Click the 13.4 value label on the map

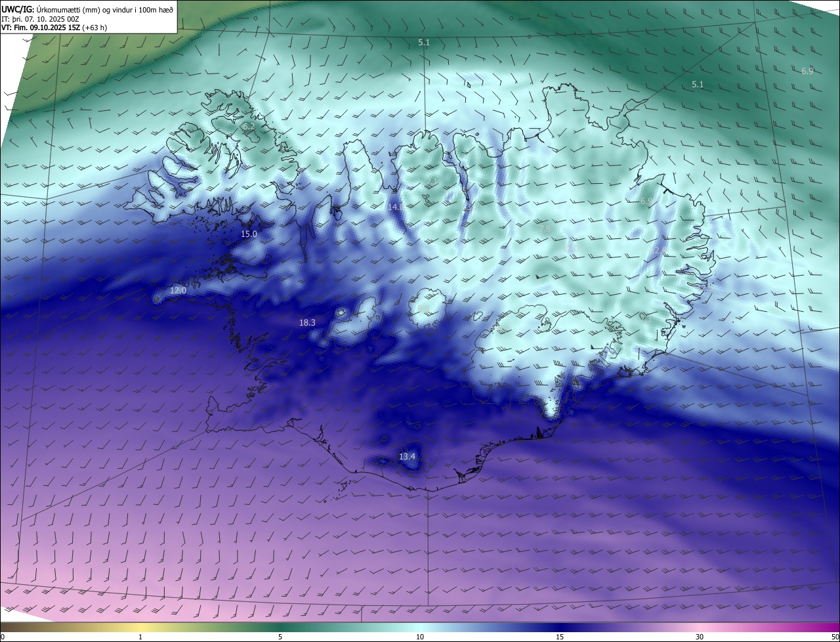click(x=407, y=456)
